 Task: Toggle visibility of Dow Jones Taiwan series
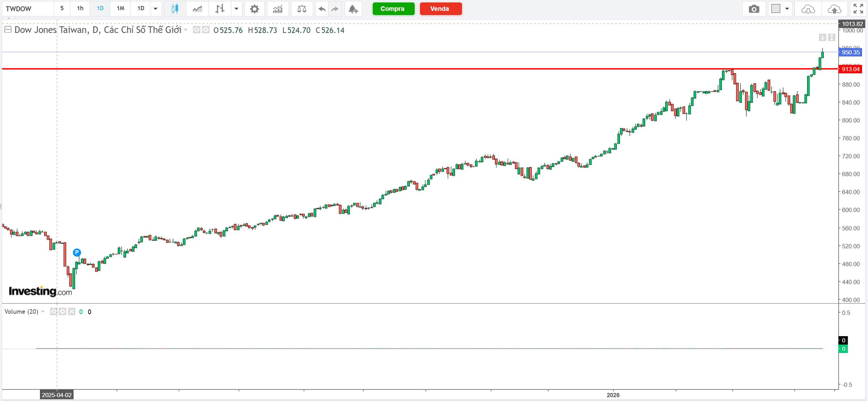click(197, 30)
